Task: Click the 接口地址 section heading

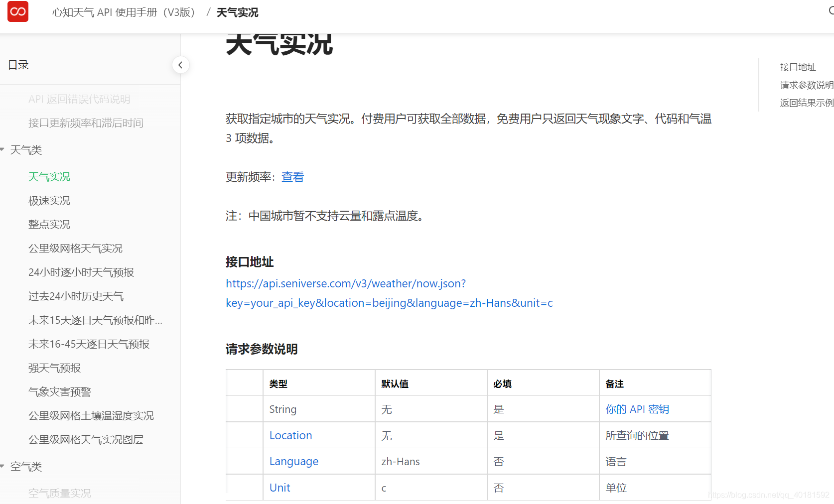Action: (x=250, y=262)
